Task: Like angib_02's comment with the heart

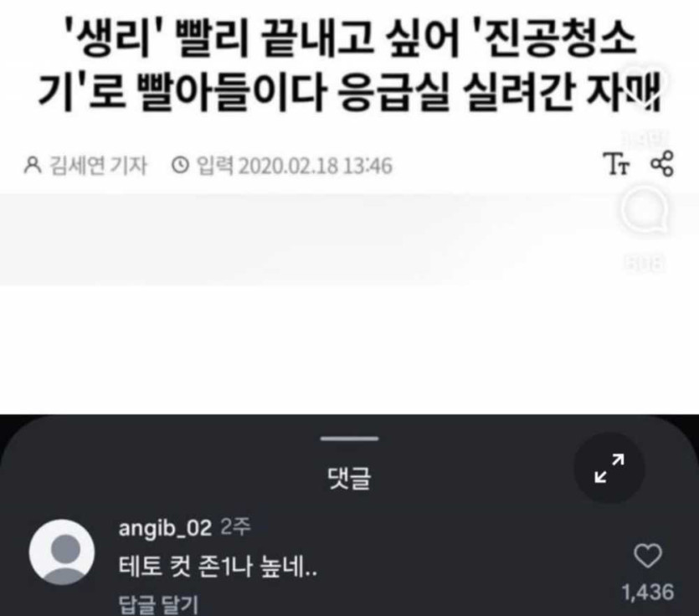Action: pos(648,556)
